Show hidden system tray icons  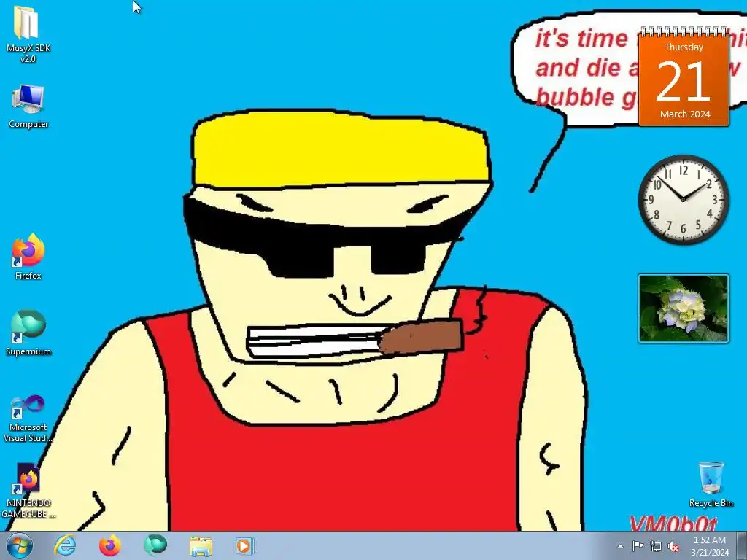pyautogui.click(x=620, y=546)
